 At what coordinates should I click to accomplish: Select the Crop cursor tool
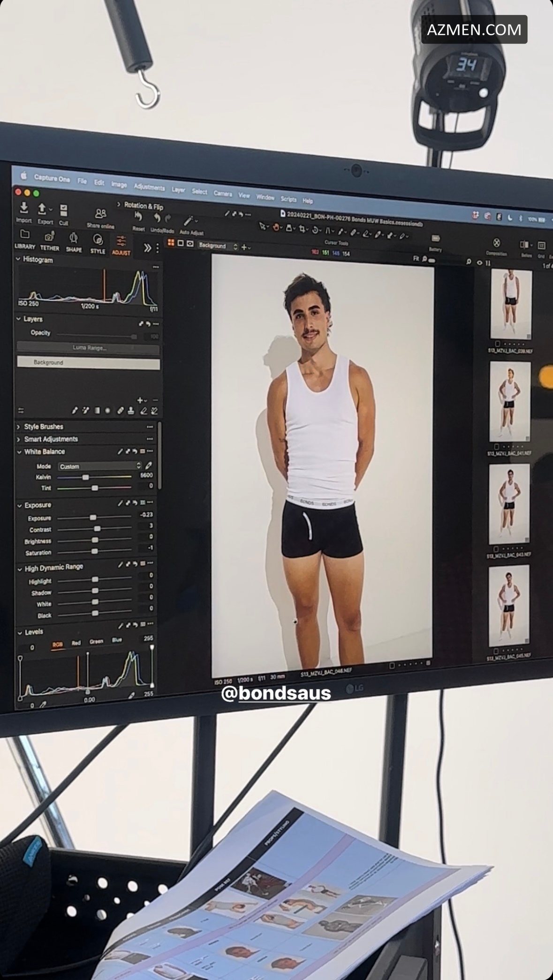303,229
